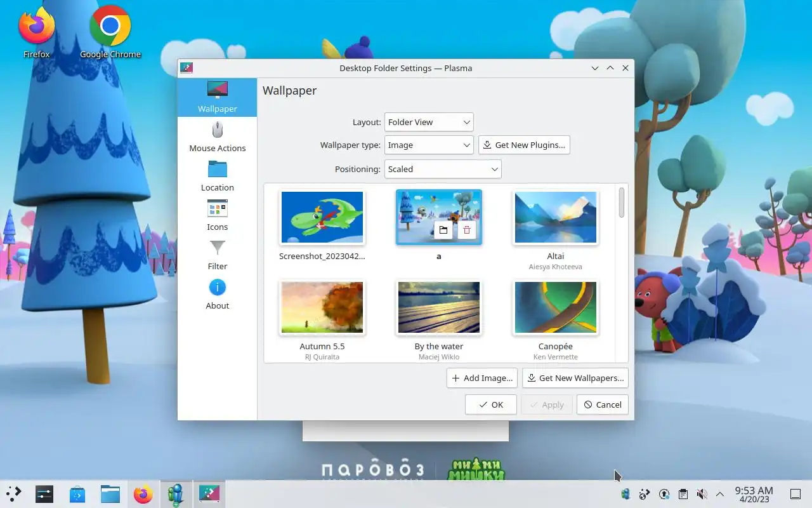
Task: Click the Add Image button
Action: pos(482,378)
